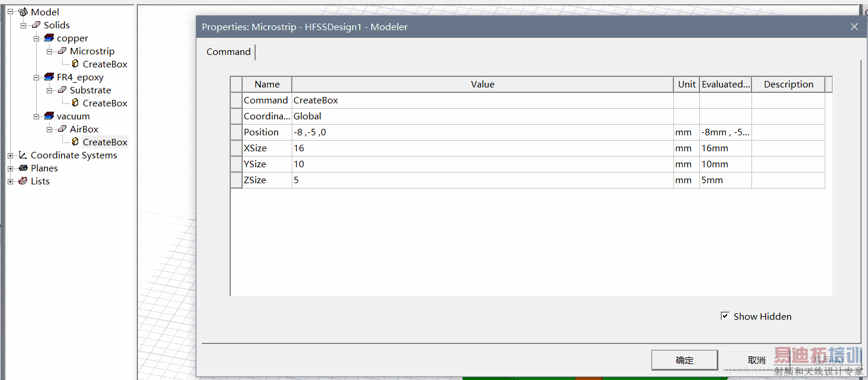Viewport: 868px width, 380px height.
Task: Click the Planes icon in tree
Action: coord(23,168)
